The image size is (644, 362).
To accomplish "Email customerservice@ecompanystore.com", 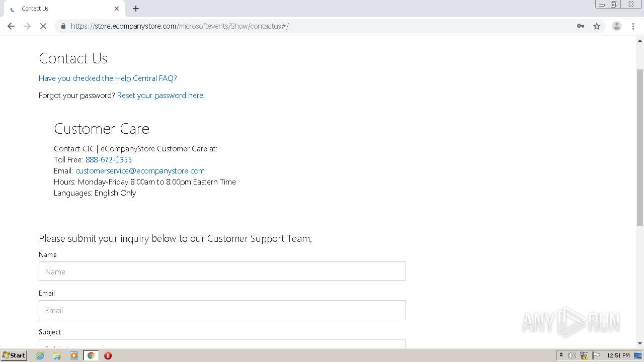I will (140, 171).
